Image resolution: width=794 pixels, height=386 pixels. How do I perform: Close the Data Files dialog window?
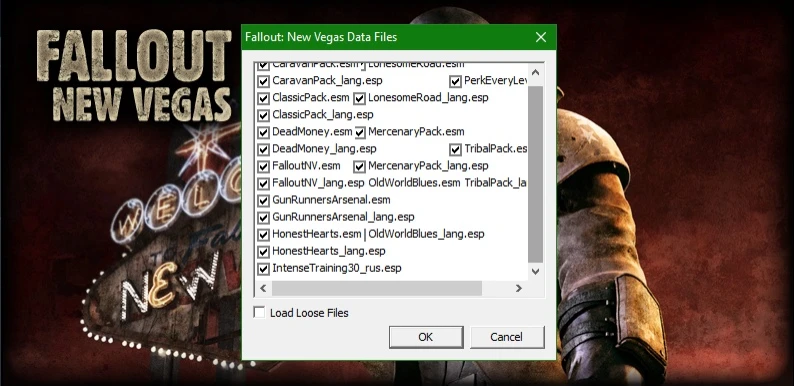click(541, 37)
